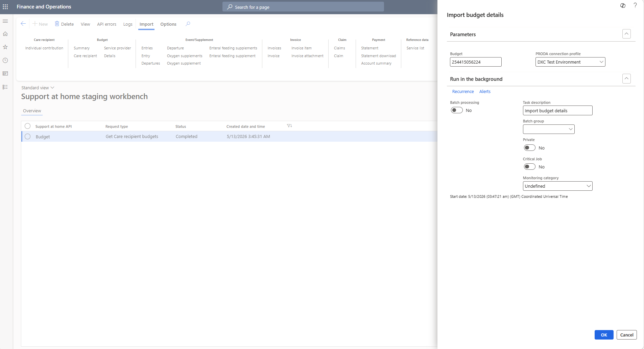This screenshot has height=349, width=644.
Task: Open Workspaces icon in sidebar
Action: [x=5, y=74]
